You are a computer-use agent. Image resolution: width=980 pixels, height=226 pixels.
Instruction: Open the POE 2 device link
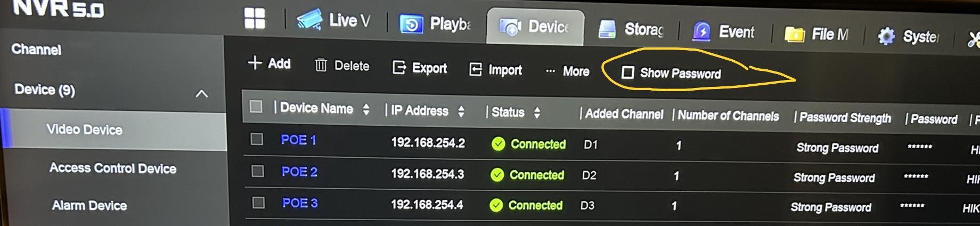tap(299, 172)
